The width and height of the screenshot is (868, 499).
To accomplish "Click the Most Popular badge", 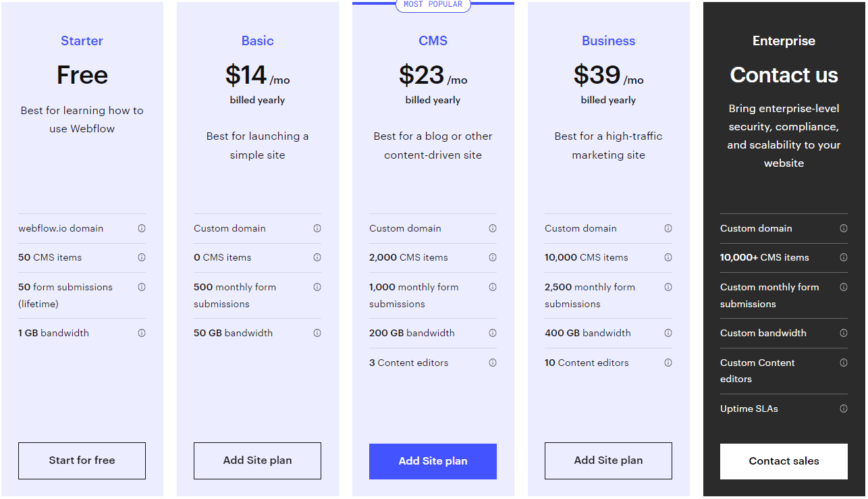I will (433, 5).
